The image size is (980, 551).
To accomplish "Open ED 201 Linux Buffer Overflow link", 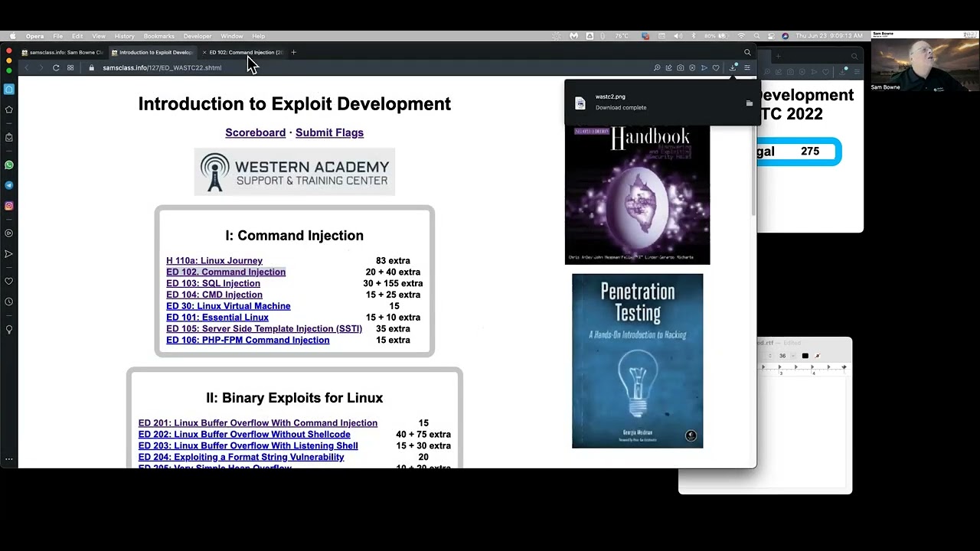I will (258, 422).
